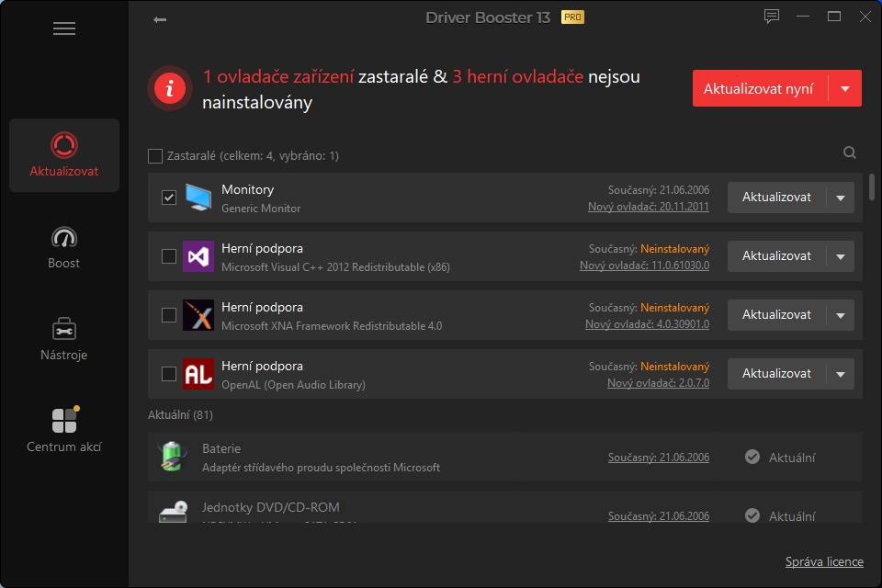
Task: Expand dropdown arrow for Monitory update
Action: pos(840,198)
